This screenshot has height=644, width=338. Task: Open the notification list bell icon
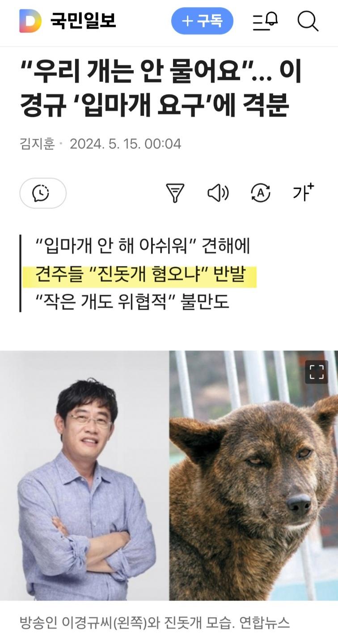[x=266, y=21]
